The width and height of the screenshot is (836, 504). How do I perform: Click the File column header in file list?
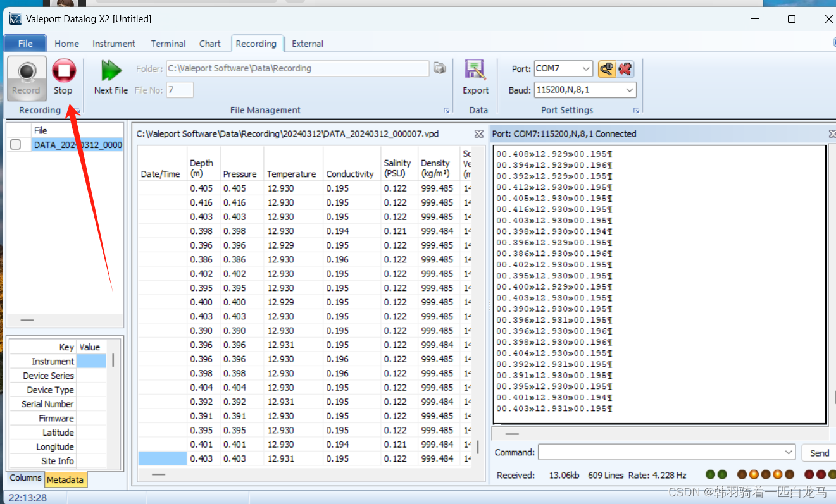point(77,130)
